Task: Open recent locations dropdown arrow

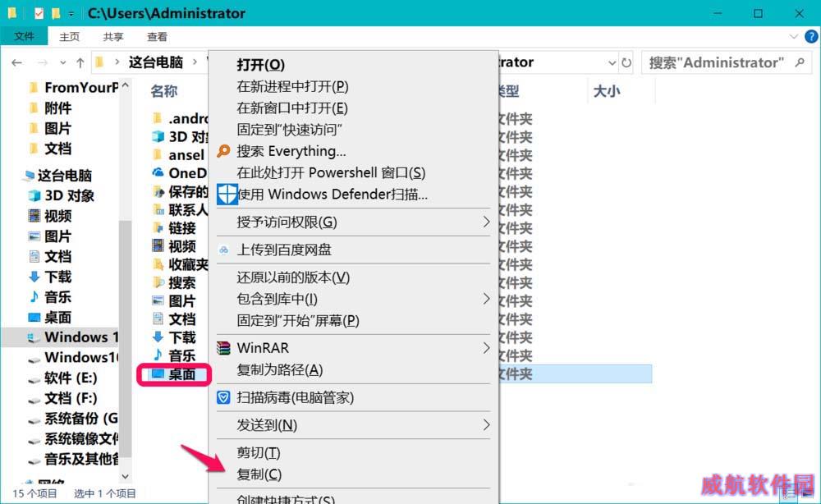Action: point(63,63)
